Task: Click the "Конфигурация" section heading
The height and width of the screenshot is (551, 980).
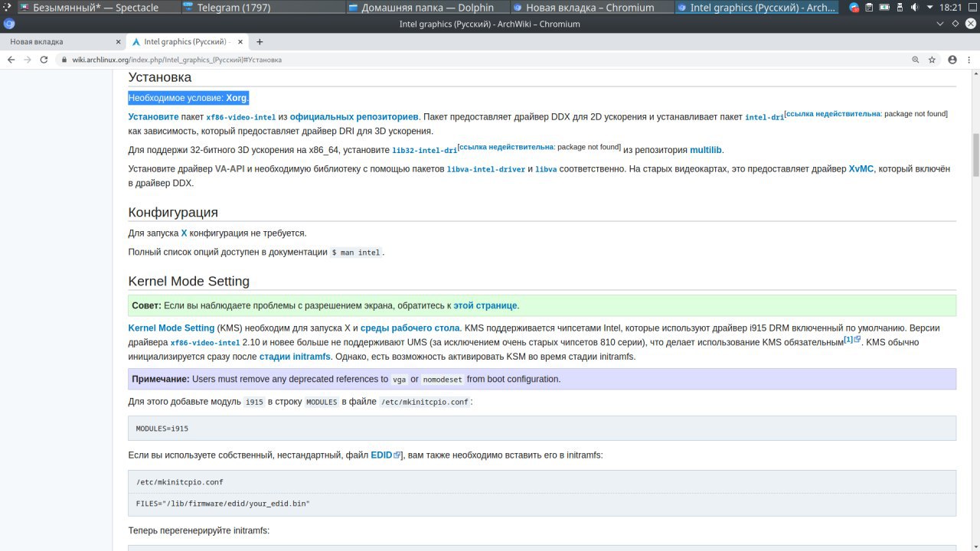Action: (173, 212)
